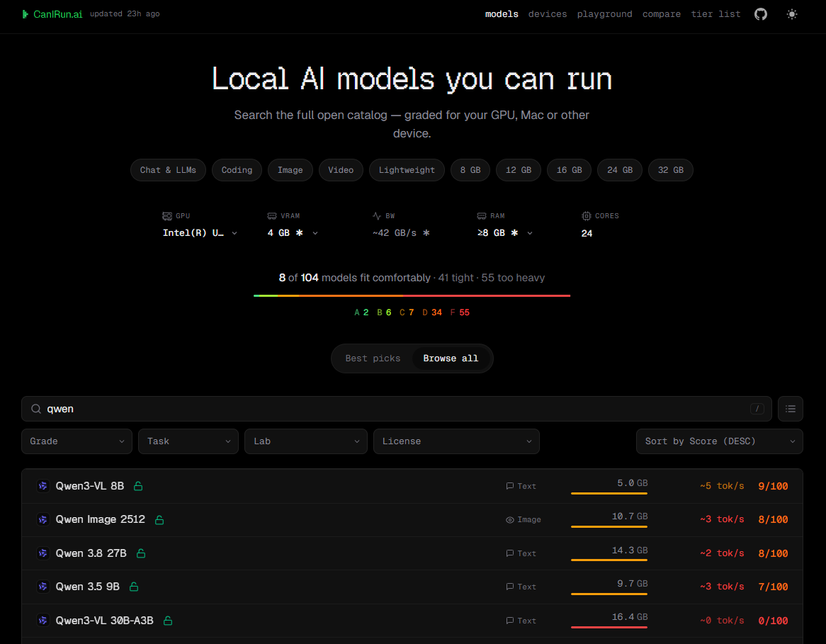Click the CanIRun.ai logo
The height and width of the screenshot is (644, 826).
[x=52, y=14]
